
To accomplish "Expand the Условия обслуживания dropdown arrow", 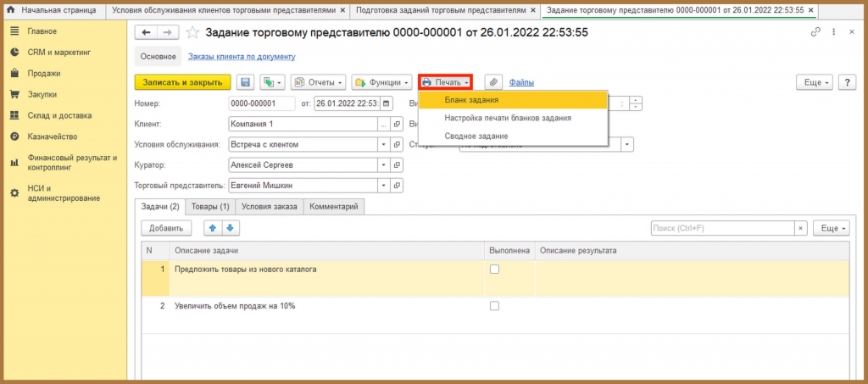I will pyautogui.click(x=385, y=144).
